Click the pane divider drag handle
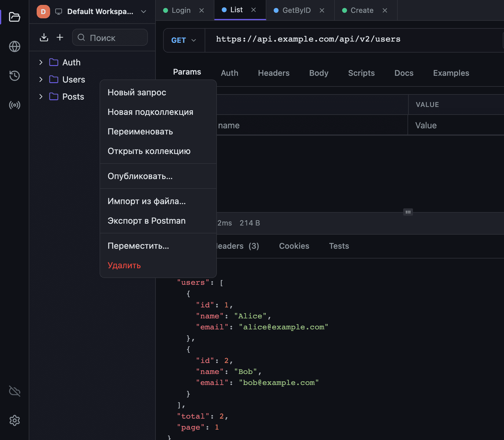Image resolution: width=504 pixels, height=440 pixels. coord(408,212)
